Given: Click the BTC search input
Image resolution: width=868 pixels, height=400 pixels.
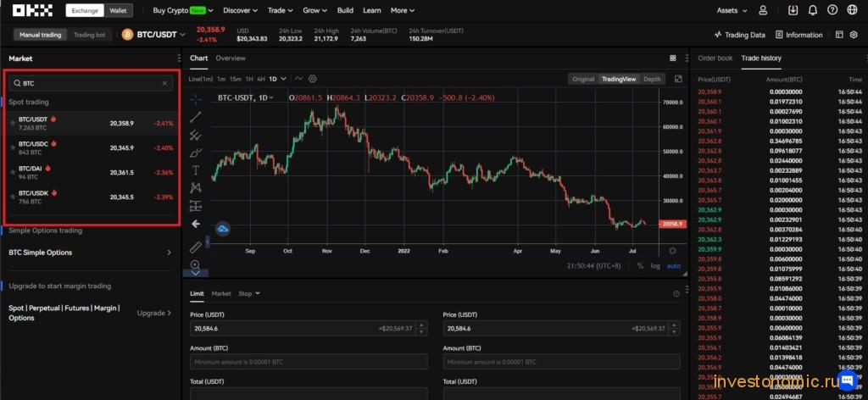Looking at the screenshot, I should (91, 84).
